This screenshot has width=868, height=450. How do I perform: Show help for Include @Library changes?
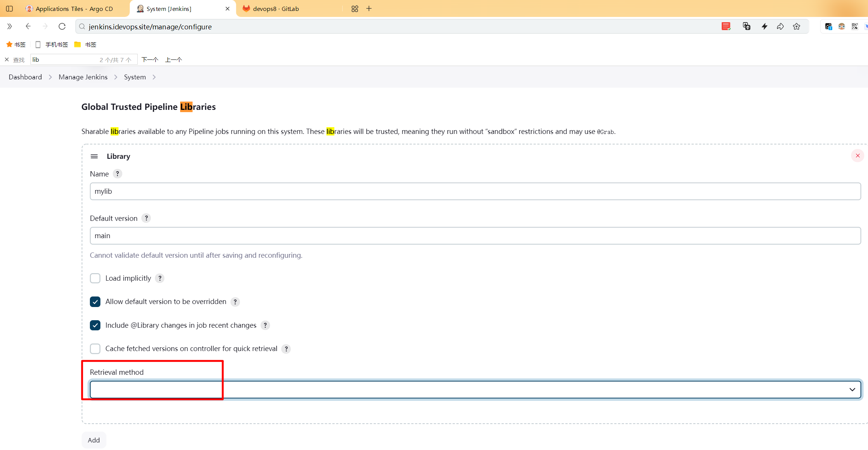(265, 325)
